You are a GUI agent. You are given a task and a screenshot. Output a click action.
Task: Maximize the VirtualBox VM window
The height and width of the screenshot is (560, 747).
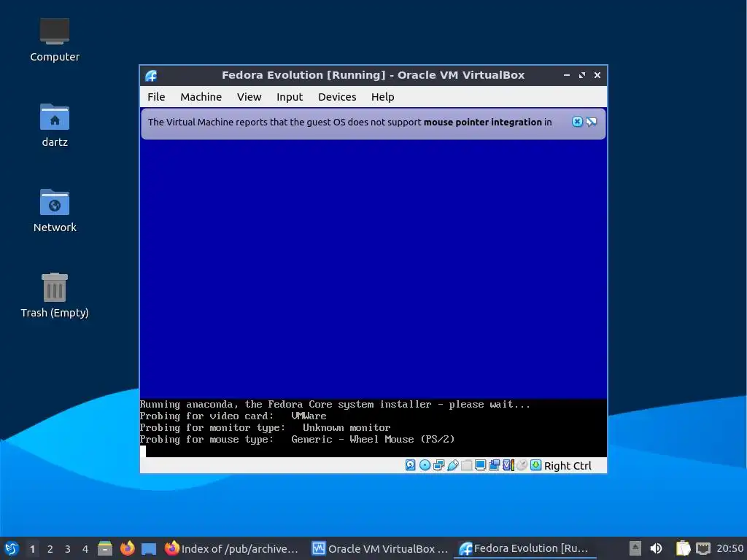coord(581,75)
